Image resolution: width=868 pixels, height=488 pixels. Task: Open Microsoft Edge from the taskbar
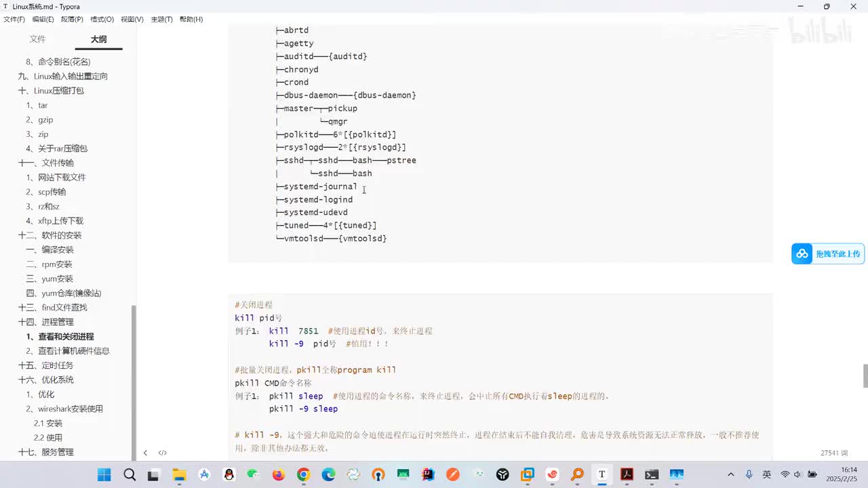click(x=328, y=474)
